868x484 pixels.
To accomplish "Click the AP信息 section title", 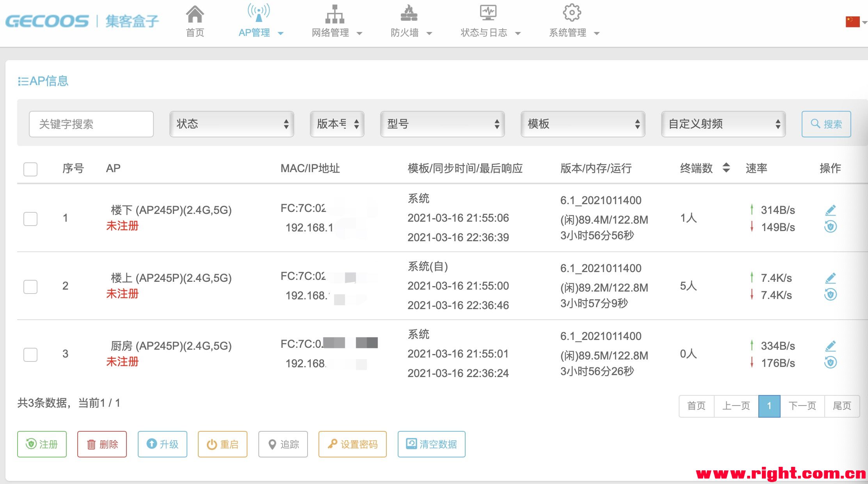I will [x=43, y=81].
